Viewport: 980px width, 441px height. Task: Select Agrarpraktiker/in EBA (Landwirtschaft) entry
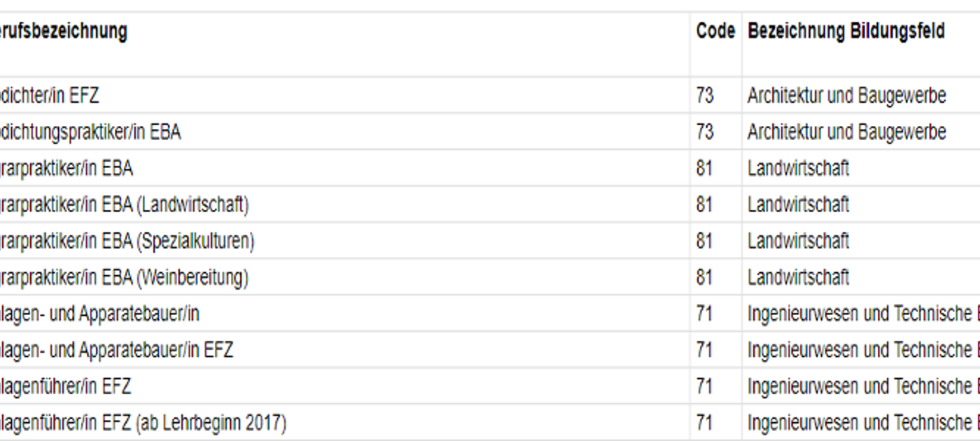tap(124, 204)
